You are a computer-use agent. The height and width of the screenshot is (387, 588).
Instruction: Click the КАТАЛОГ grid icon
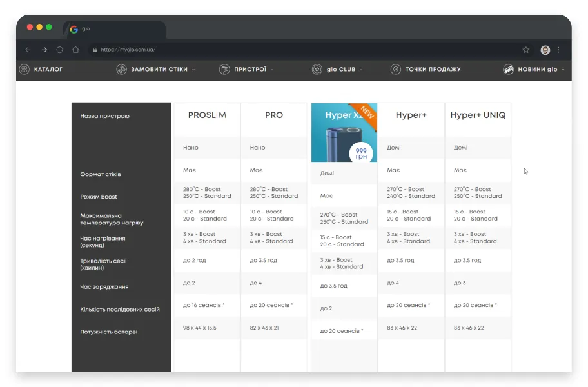tap(24, 70)
